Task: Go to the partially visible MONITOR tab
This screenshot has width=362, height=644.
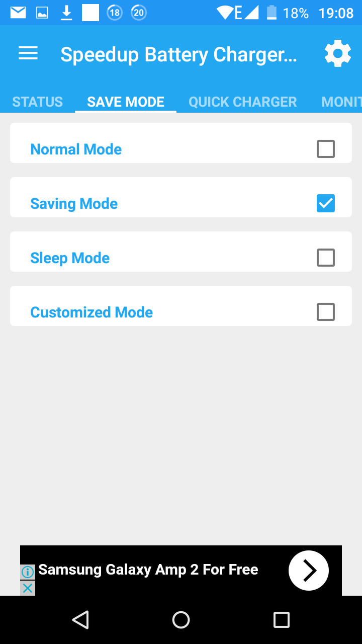Action: click(x=341, y=102)
